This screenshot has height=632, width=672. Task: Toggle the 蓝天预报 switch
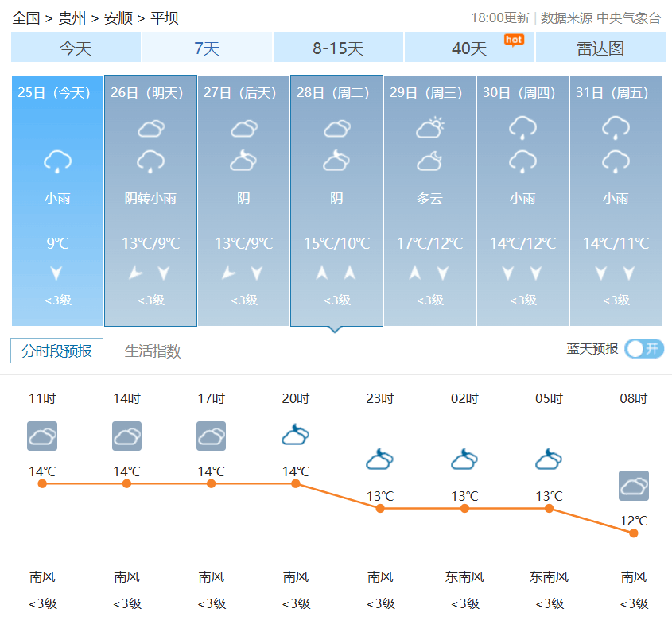[x=643, y=349]
